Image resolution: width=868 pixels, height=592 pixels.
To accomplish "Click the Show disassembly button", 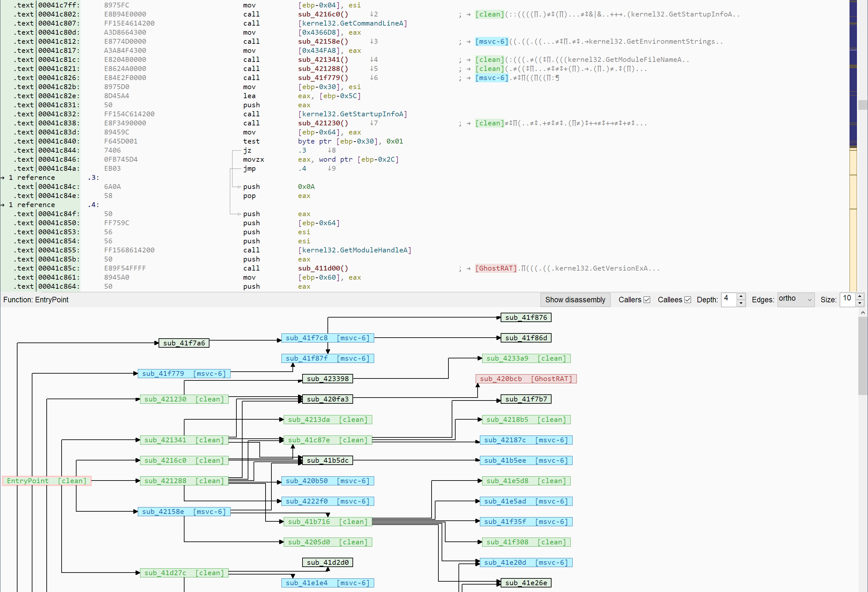I will point(575,300).
